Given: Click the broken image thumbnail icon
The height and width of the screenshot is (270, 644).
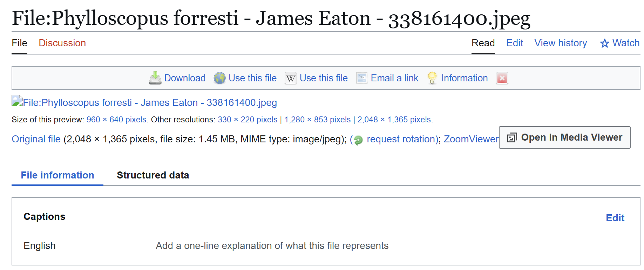Looking at the screenshot, I should [x=17, y=101].
